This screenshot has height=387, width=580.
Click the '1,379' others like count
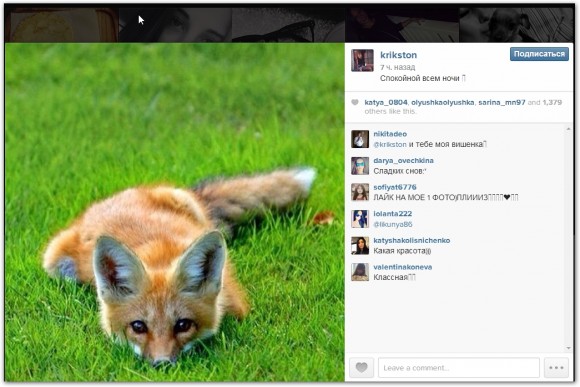(552, 102)
